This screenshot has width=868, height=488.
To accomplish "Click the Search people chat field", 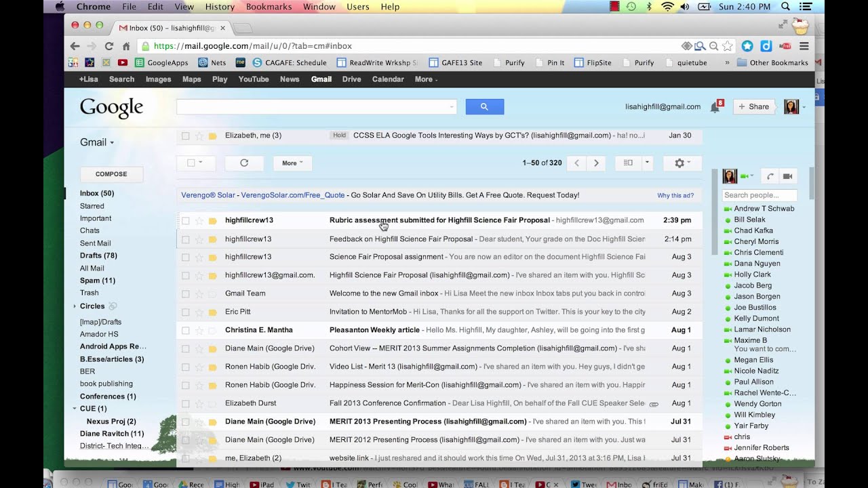I will coord(759,195).
